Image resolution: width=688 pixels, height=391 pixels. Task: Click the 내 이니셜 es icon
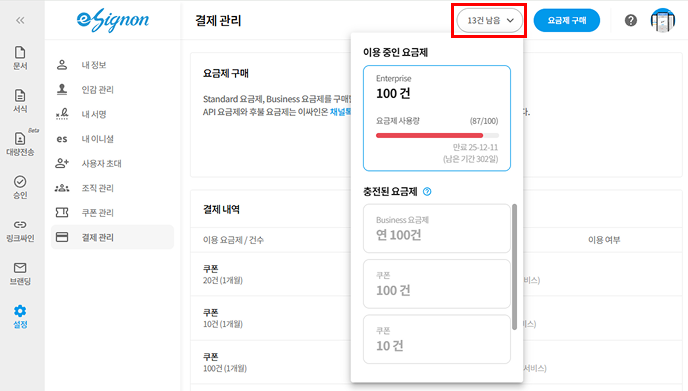pos(62,139)
